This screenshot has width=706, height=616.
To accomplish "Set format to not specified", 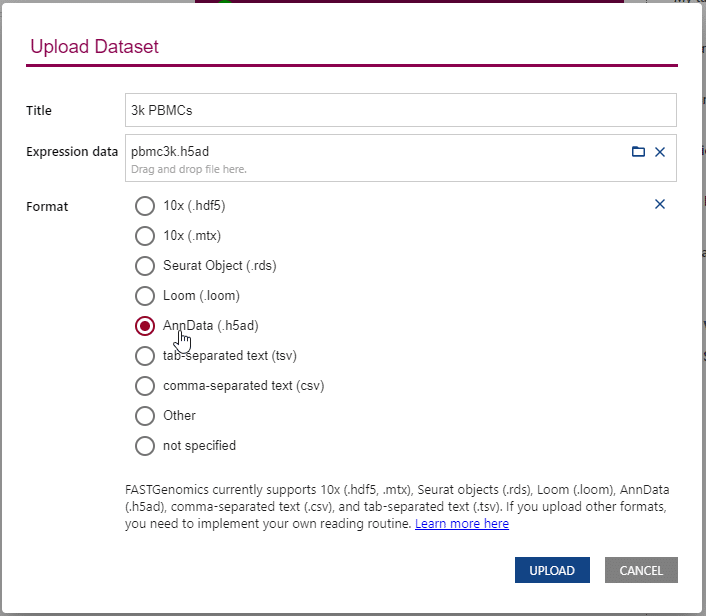I will (x=145, y=446).
